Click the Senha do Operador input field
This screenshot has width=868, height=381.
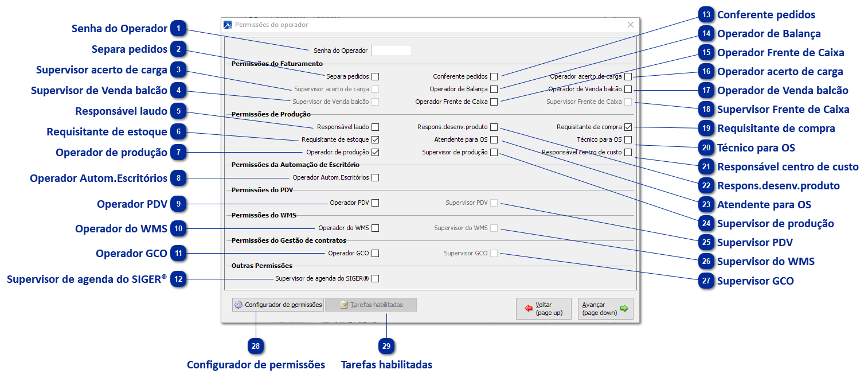click(392, 50)
